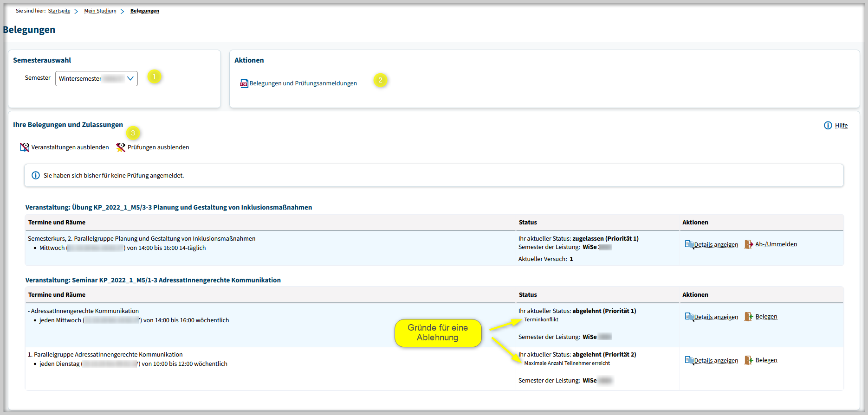This screenshot has height=415, width=868.
Task: Hide exams via Prüfungen ausblenden link
Action: click(158, 147)
